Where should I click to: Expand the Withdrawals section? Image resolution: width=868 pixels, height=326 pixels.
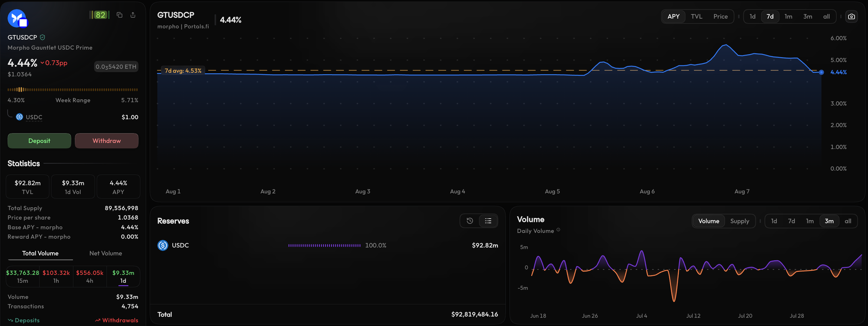pyautogui.click(x=117, y=320)
